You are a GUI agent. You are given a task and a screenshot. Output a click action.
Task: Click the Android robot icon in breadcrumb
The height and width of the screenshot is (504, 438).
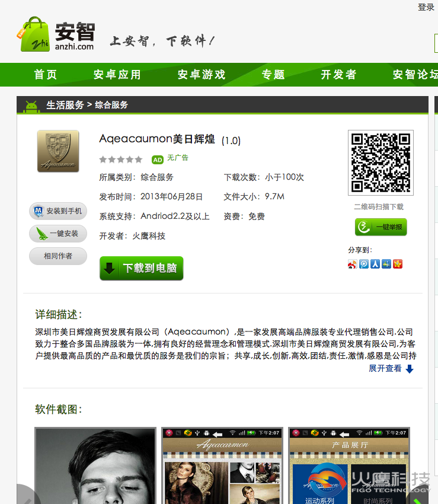click(31, 106)
